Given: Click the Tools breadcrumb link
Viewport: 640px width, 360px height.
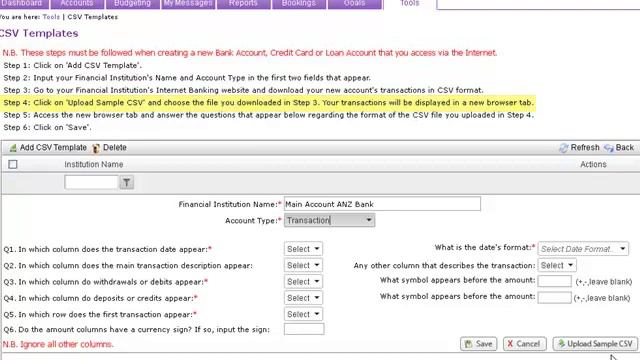Looking at the screenshot, I should coord(51,17).
